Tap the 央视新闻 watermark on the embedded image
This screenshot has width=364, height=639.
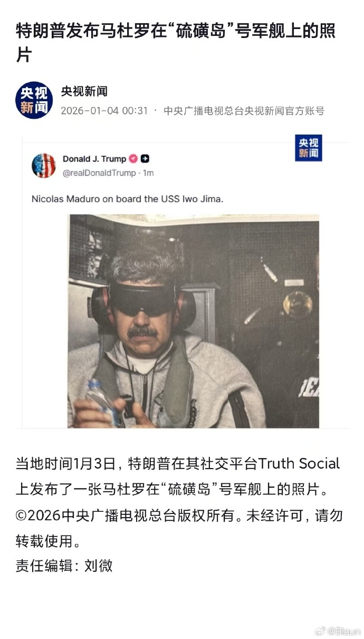coord(308,148)
